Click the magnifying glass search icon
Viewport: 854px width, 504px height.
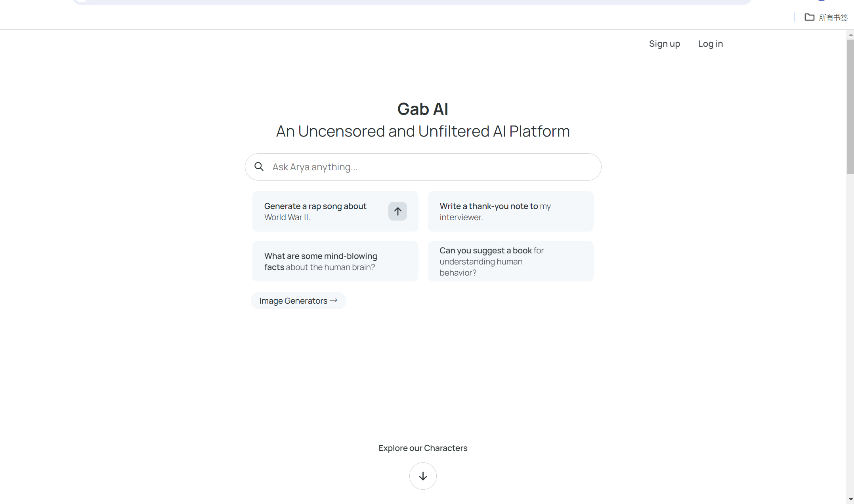[259, 167]
